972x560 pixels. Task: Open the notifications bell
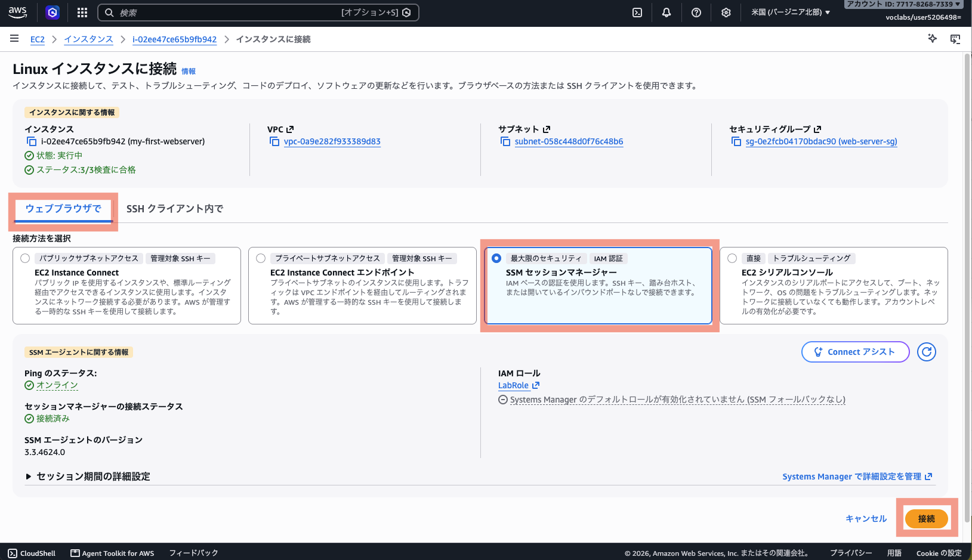point(666,13)
